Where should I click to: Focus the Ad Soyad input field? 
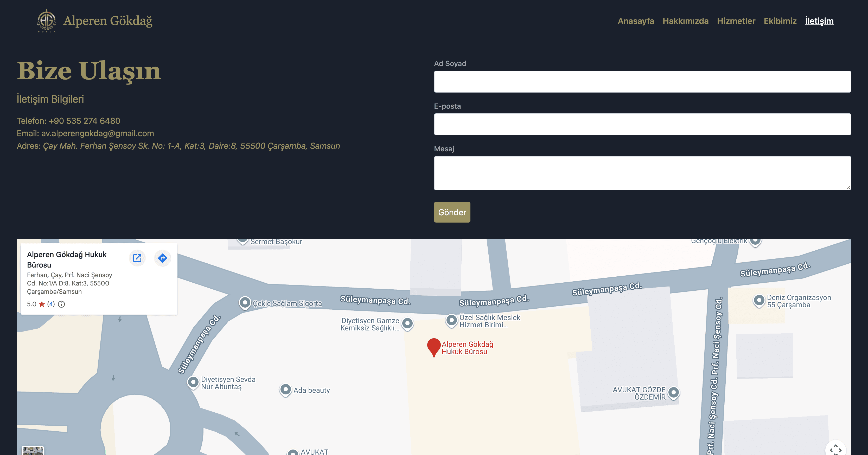642,81
